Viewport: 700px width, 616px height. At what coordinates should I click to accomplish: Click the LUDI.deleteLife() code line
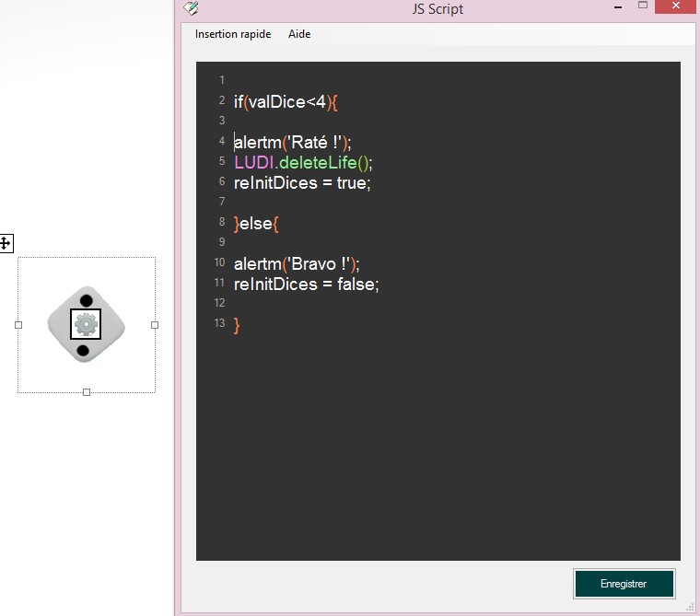303,162
